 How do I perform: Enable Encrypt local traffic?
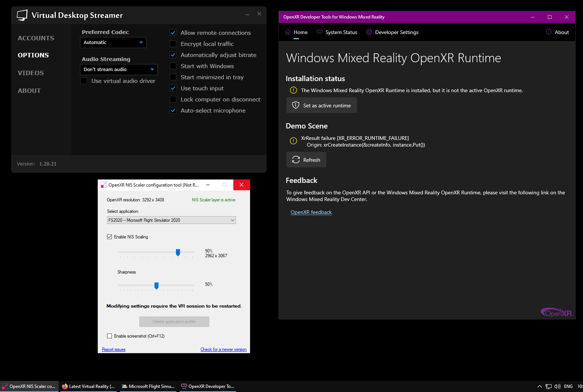pyautogui.click(x=173, y=44)
